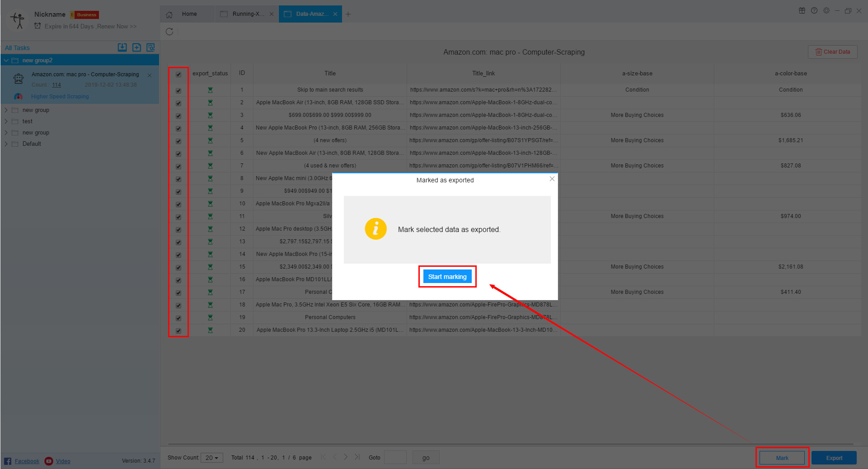Uncheck the checkbox for row ID 3
Screen dimensions: 868x469
coord(178,116)
